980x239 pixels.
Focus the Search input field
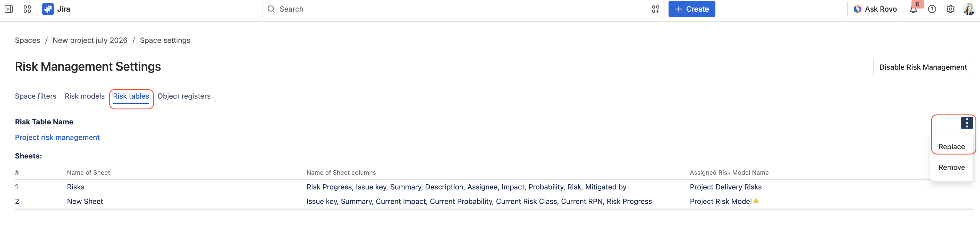(x=463, y=9)
